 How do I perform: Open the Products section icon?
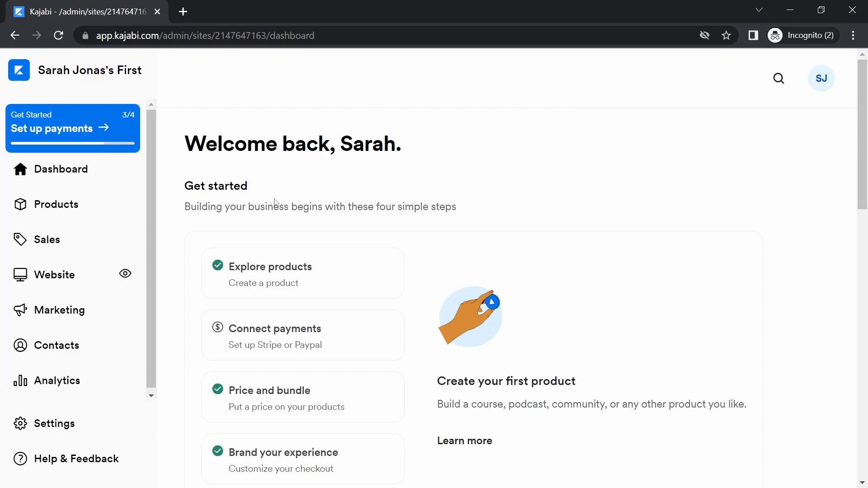pos(20,204)
